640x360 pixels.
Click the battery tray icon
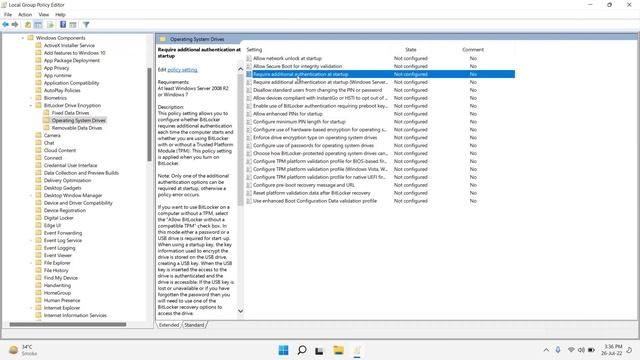point(591,350)
